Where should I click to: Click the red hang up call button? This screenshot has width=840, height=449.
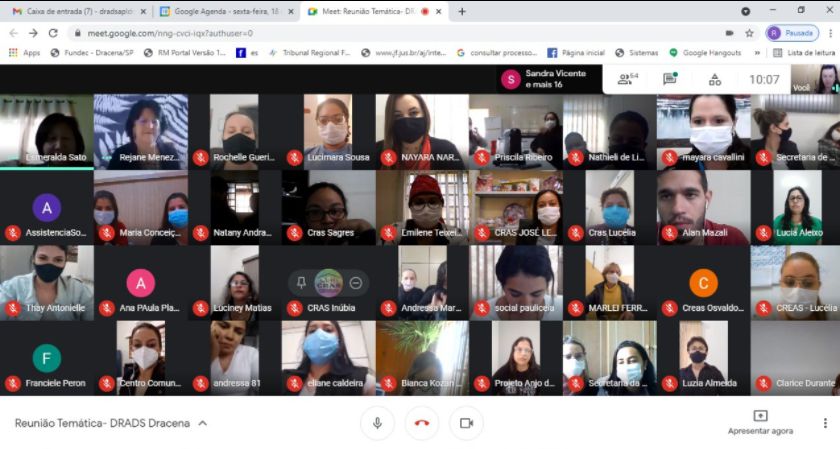[x=421, y=423]
